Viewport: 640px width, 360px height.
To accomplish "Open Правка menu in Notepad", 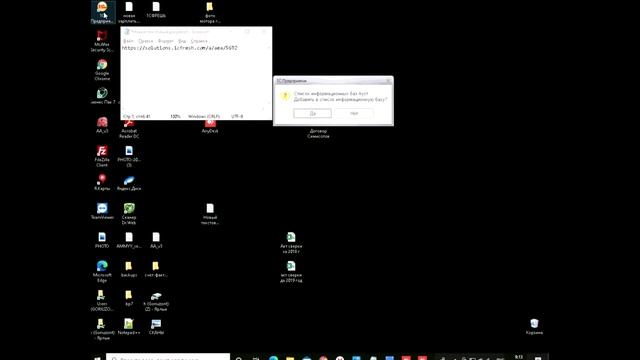I will pos(146,41).
